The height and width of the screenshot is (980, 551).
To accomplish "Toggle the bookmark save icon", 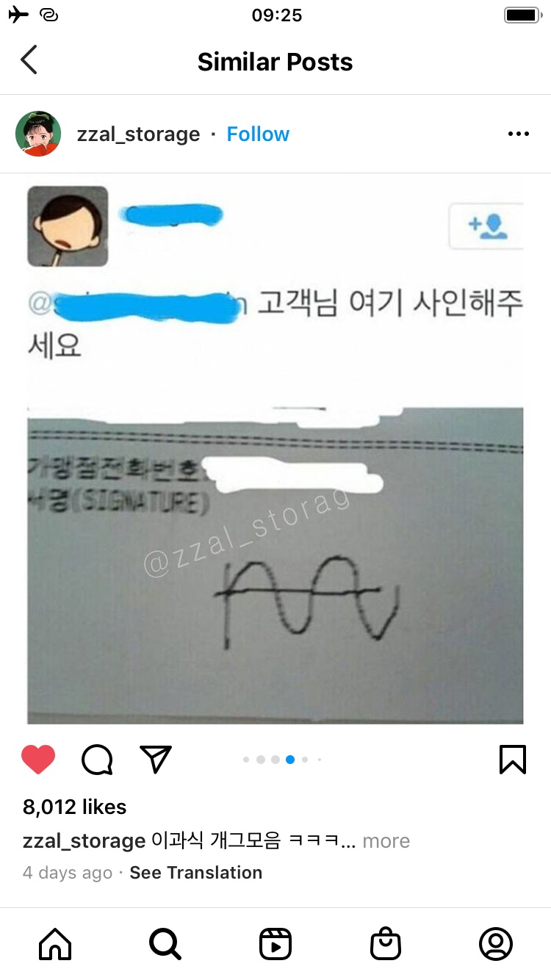I will 513,760.
